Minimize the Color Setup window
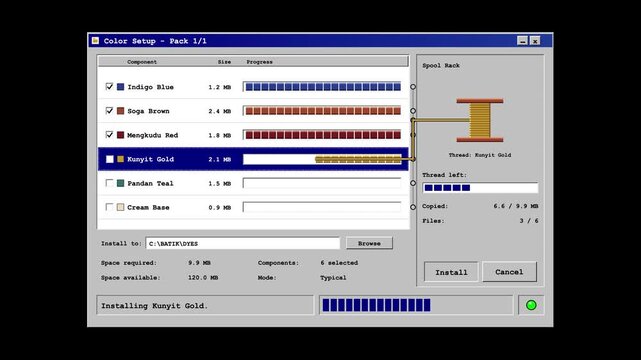Image resolution: width=641 pixels, height=360 pixels. (522, 41)
